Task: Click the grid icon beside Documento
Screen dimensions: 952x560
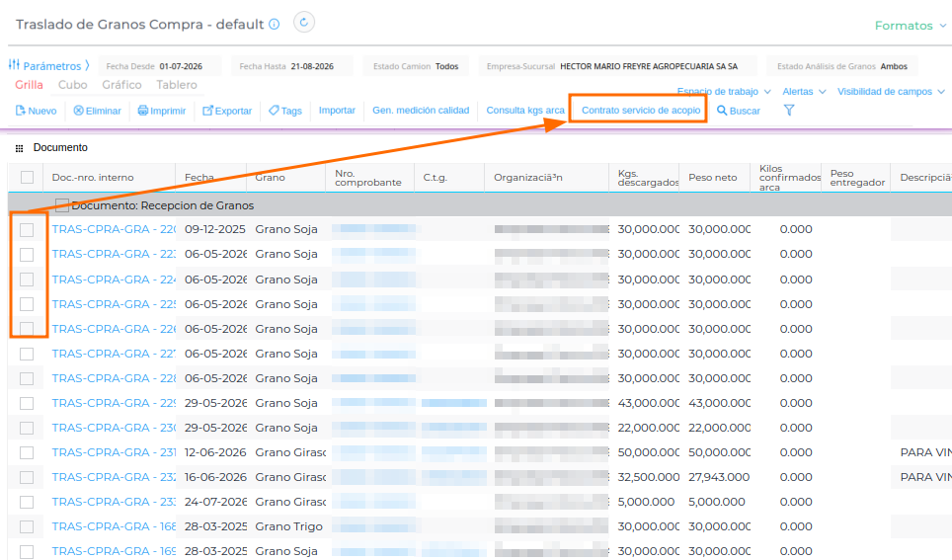Action: 19,148
